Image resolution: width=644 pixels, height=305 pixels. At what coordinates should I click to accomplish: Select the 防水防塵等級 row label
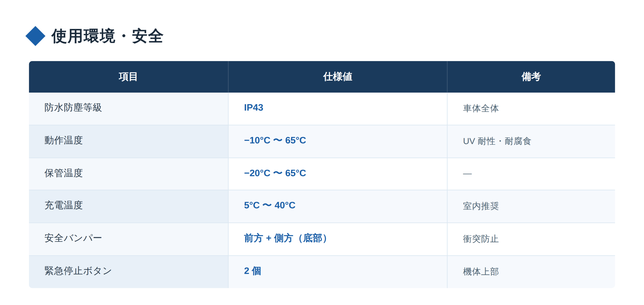(73, 108)
